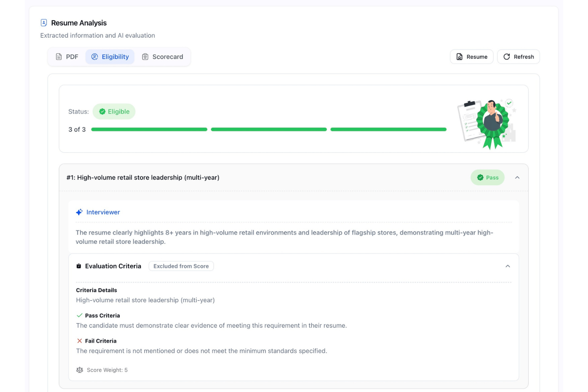
Task: Collapse the Evaluation Criteria panel chevron
Action: (x=508, y=266)
